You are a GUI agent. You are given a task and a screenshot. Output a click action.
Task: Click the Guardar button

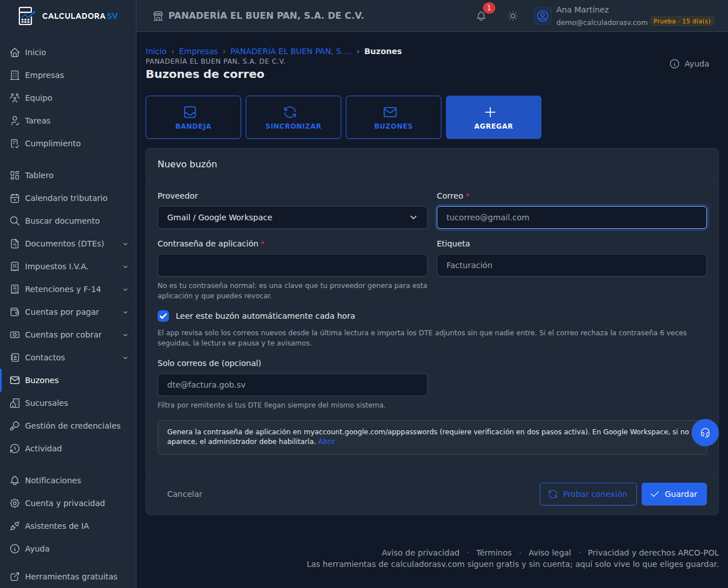(x=674, y=494)
